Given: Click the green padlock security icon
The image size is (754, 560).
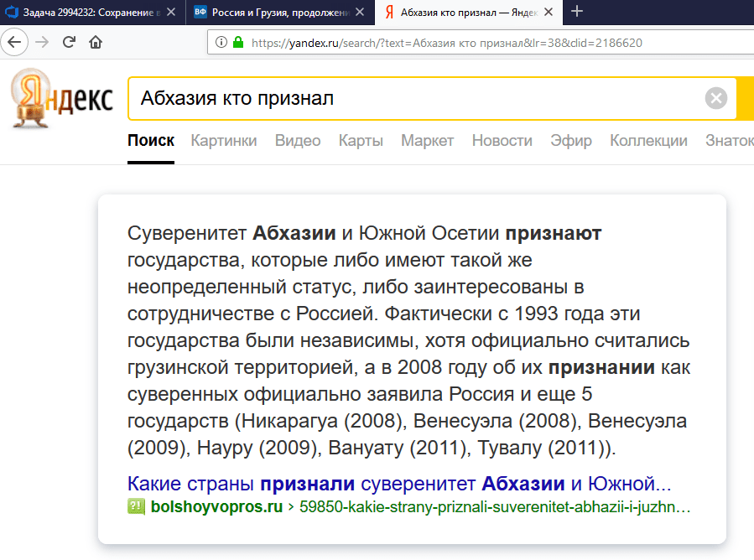Looking at the screenshot, I should coord(237,42).
